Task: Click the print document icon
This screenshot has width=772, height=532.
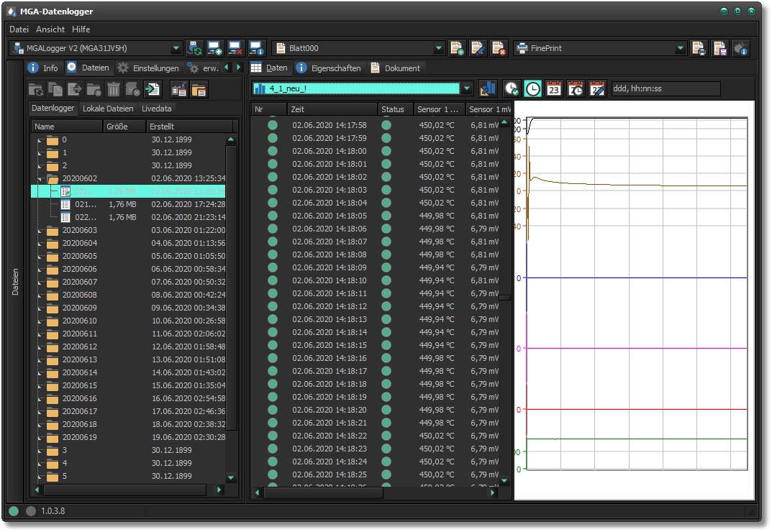Action: tap(699, 48)
